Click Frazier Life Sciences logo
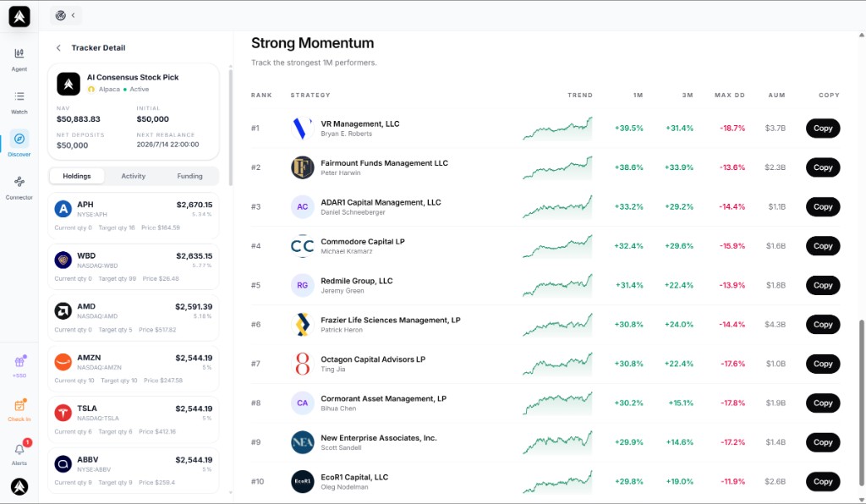This screenshot has width=866, height=504. [x=302, y=325]
